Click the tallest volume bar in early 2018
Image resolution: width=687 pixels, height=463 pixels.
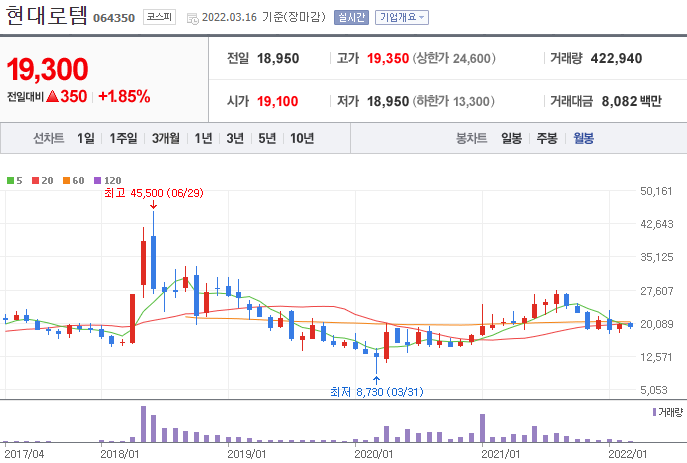click(143, 424)
